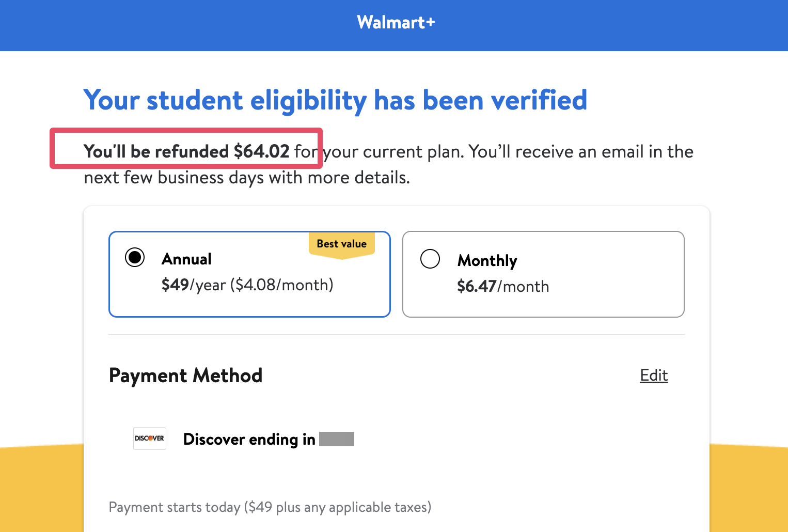Click the Discover card brand icon

[x=149, y=439]
